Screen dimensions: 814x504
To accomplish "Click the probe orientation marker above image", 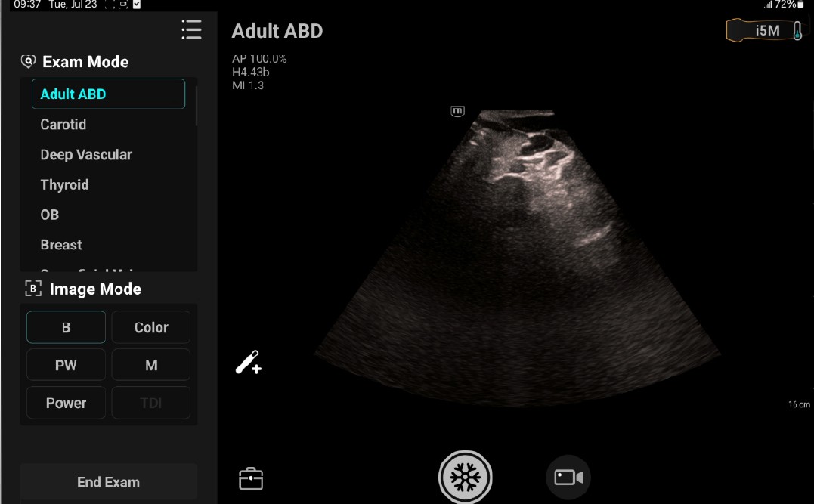I will tap(457, 111).
